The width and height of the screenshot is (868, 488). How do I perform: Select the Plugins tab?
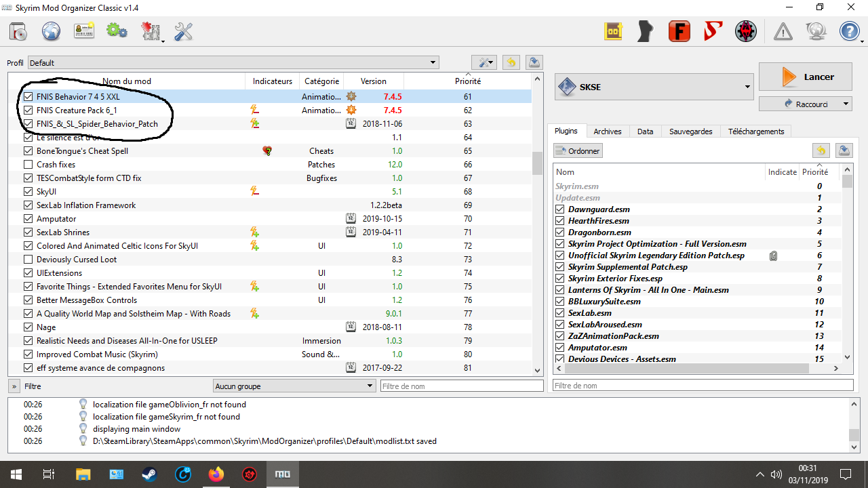[x=566, y=131]
